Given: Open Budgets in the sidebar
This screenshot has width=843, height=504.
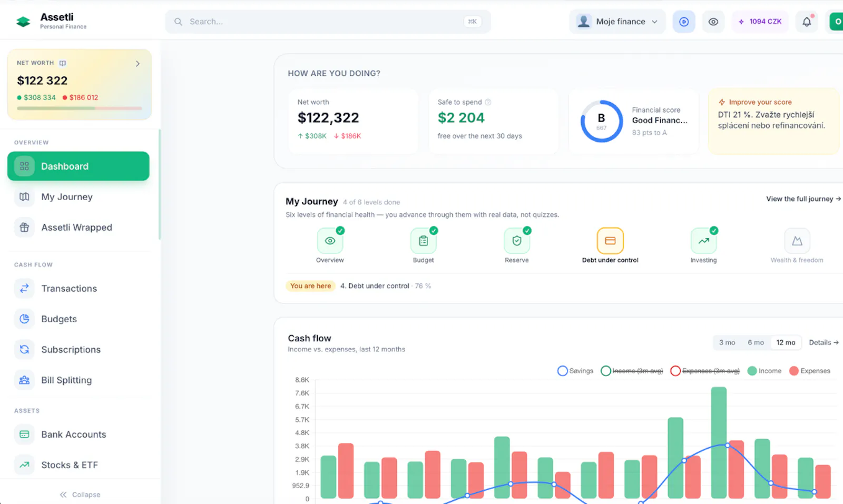Looking at the screenshot, I should pyautogui.click(x=79, y=319).
